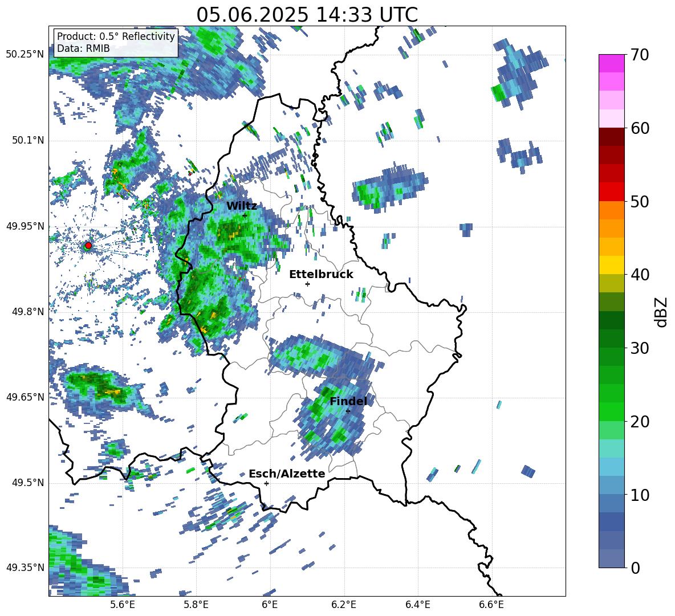Click the Ettelbruck city label

321,275
